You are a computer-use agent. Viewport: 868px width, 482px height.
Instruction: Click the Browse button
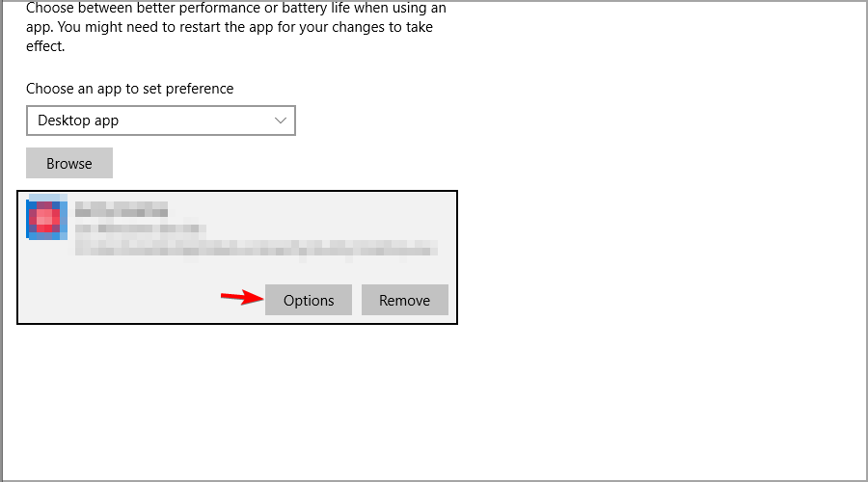[69, 163]
